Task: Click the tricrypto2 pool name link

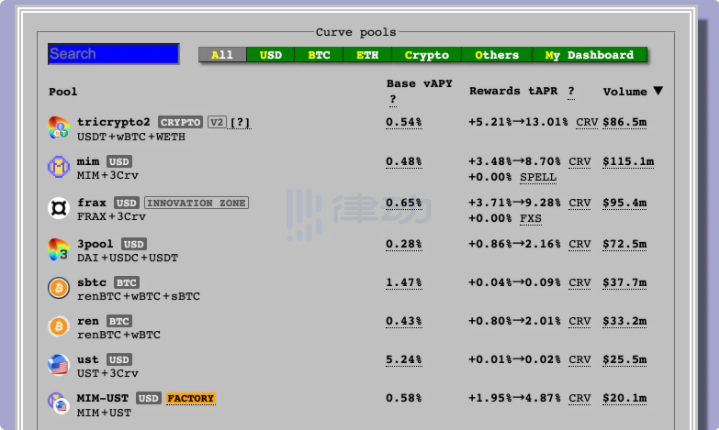Action: 113,122
